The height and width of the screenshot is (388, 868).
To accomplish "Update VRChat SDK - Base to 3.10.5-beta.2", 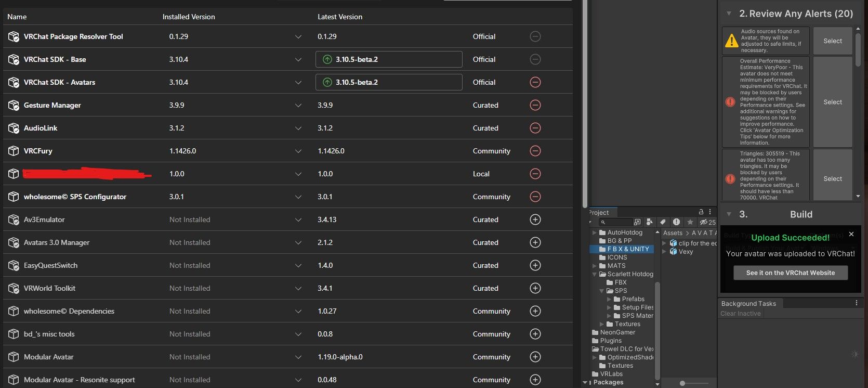I will coord(389,59).
